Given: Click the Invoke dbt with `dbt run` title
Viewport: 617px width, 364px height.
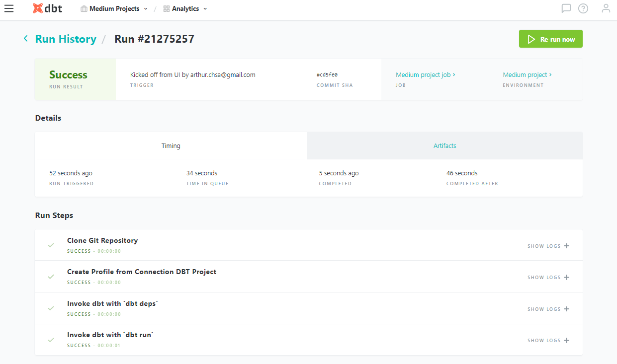Looking at the screenshot, I should (110, 335).
